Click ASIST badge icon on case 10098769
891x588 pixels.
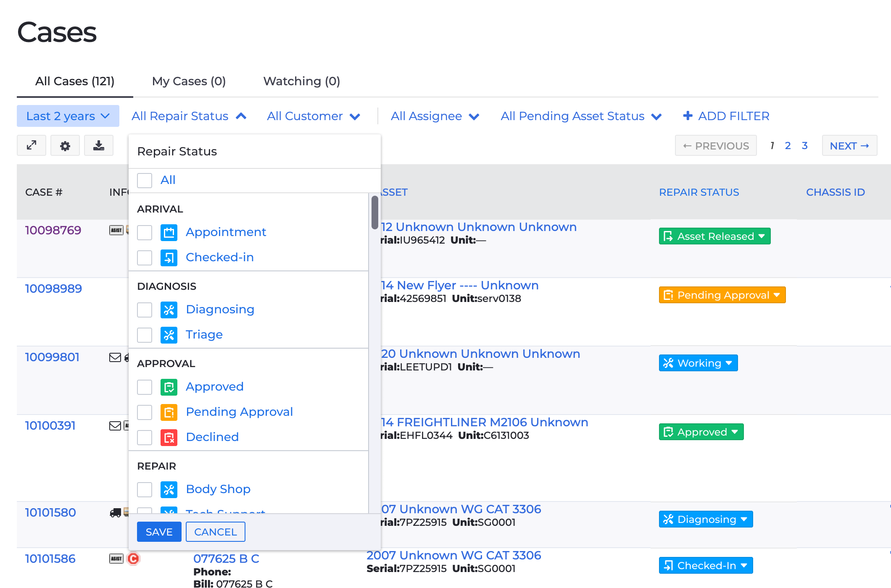pos(116,230)
